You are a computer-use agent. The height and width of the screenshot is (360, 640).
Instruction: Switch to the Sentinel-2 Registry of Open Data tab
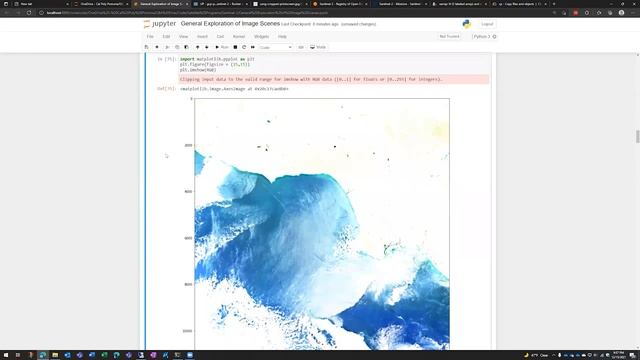340,4
